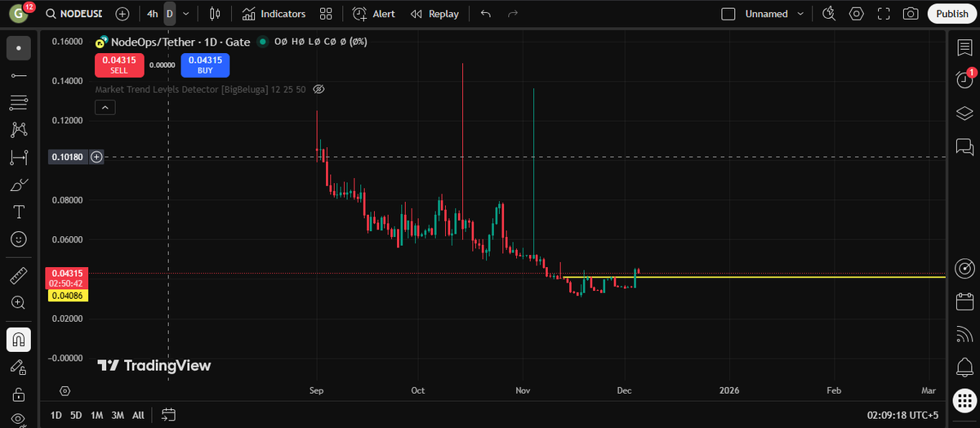Open the layout setup square icon
The width and height of the screenshot is (980, 428).
(728, 14)
